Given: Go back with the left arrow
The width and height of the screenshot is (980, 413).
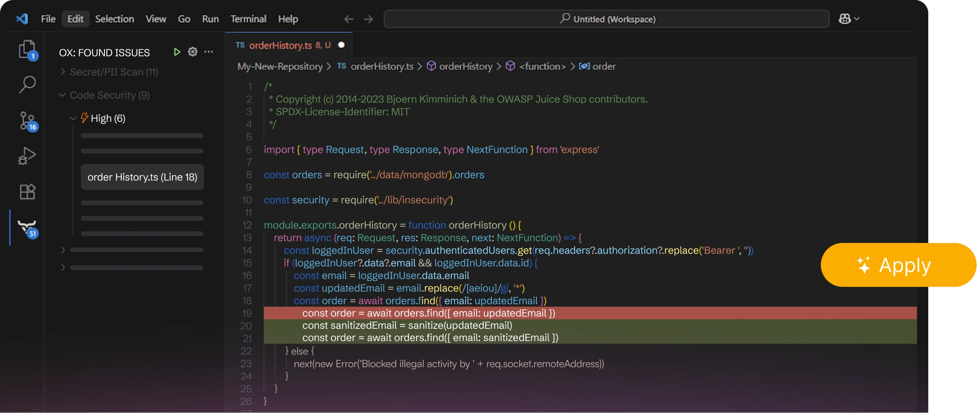Looking at the screenshot, I should tap(349, 19).
